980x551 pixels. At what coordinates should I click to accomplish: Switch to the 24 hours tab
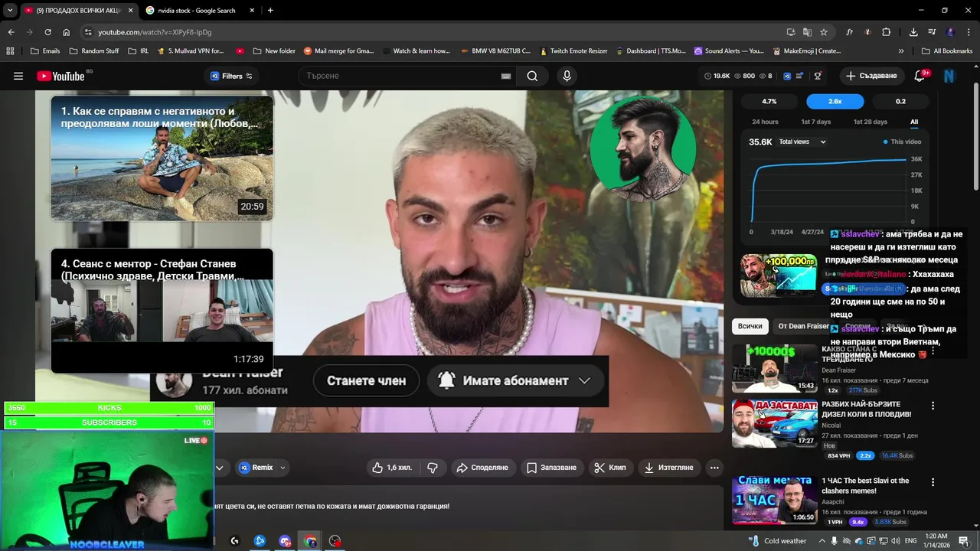click(x=765, y=122)
